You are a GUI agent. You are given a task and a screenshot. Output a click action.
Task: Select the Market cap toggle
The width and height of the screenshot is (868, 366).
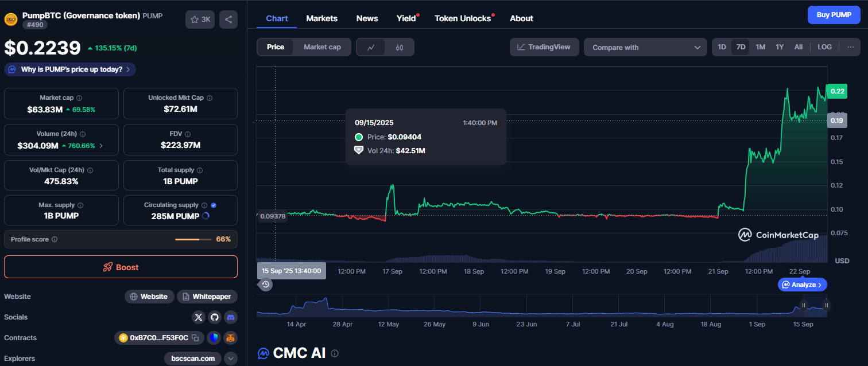(322, 47)
